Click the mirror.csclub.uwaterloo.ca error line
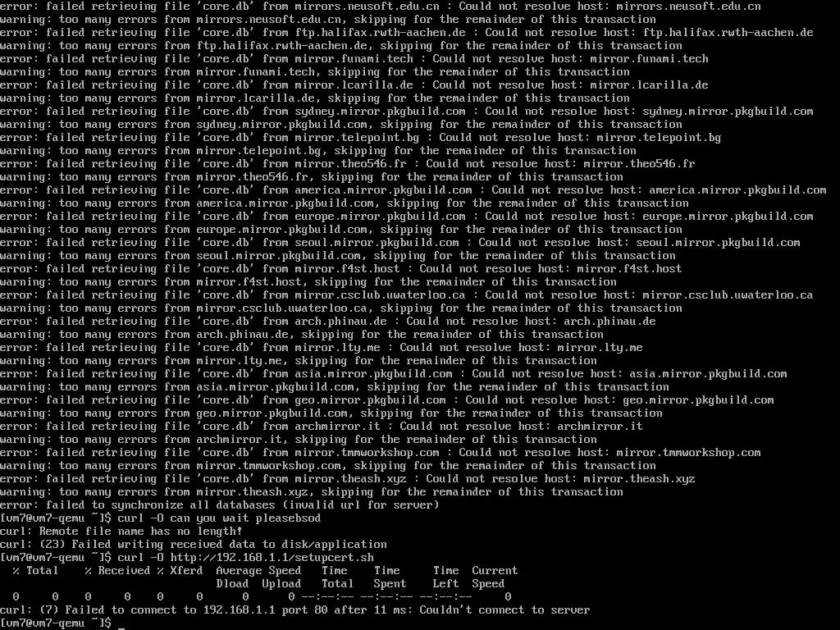Image resolution: width=840 pixels, height=630 pixels. coord(407,295)
